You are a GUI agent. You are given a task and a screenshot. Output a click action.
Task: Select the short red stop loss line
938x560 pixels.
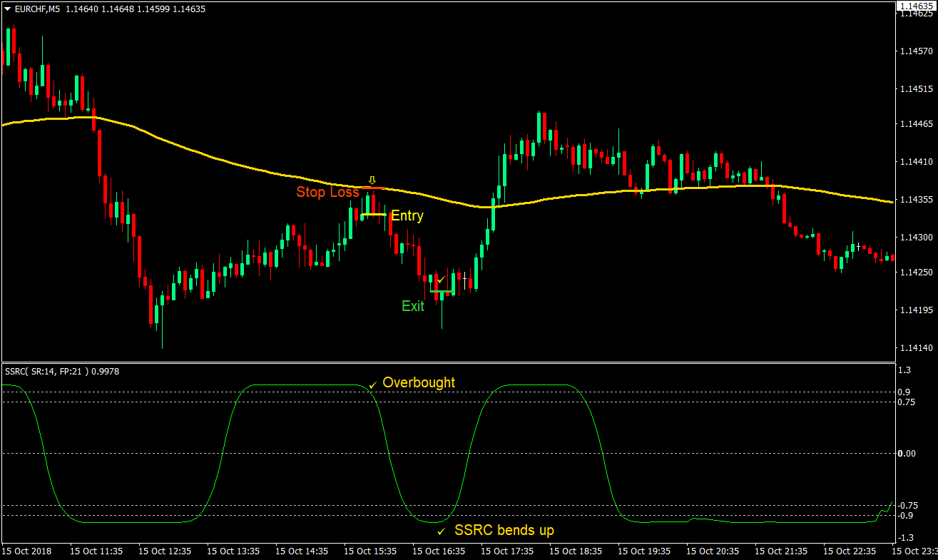(373, 188)
